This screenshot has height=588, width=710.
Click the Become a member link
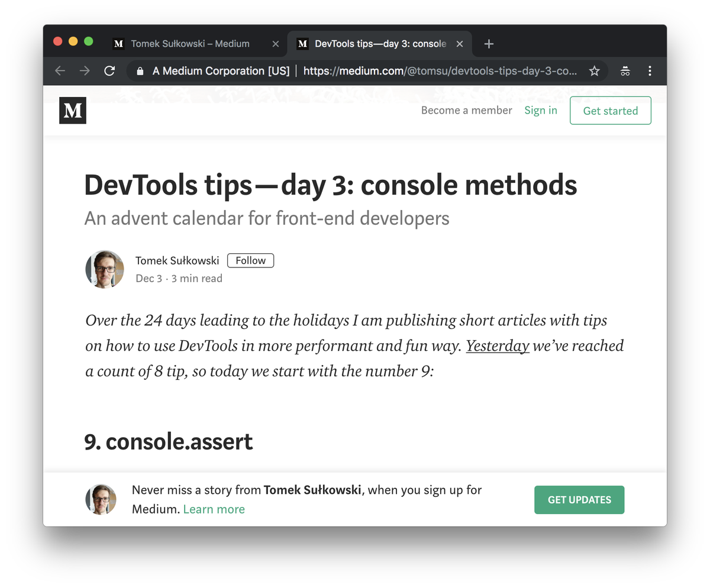coord(467,110)
